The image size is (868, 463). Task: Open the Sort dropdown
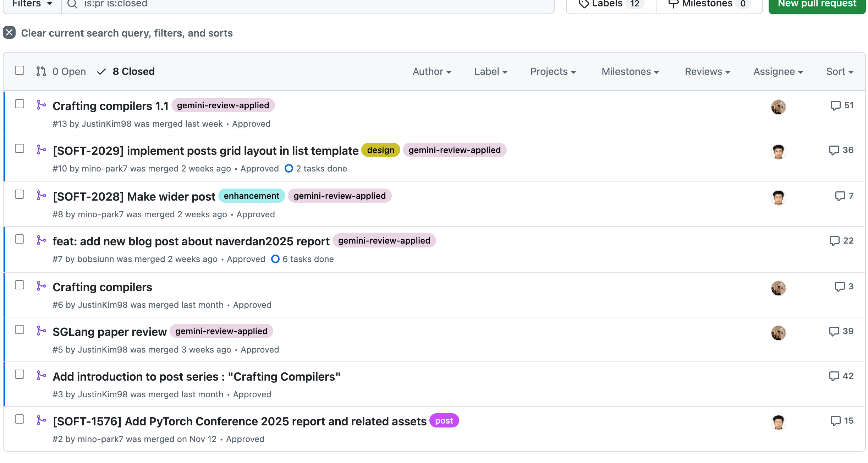pyautogui.click(x=839, y=71)
